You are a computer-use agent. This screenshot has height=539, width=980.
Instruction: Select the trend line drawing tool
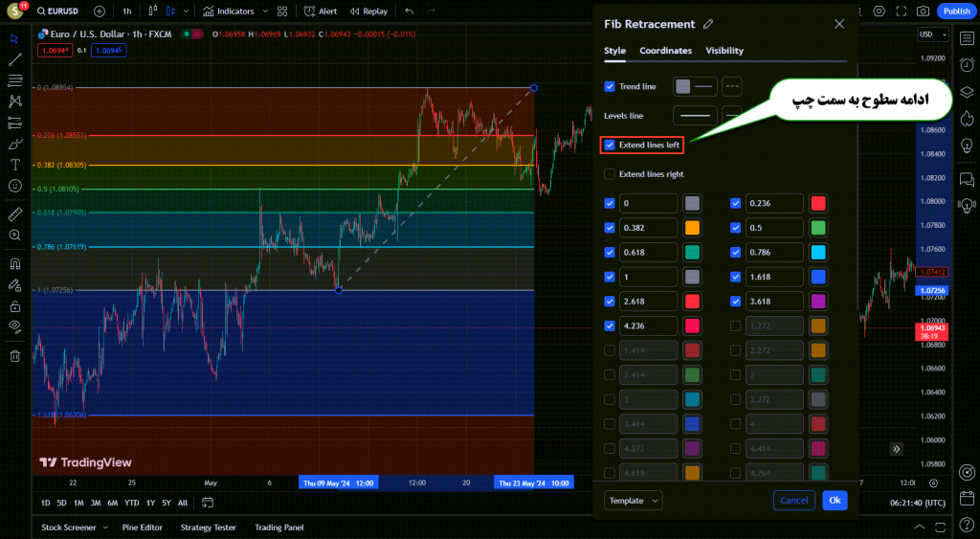[14, 59]
